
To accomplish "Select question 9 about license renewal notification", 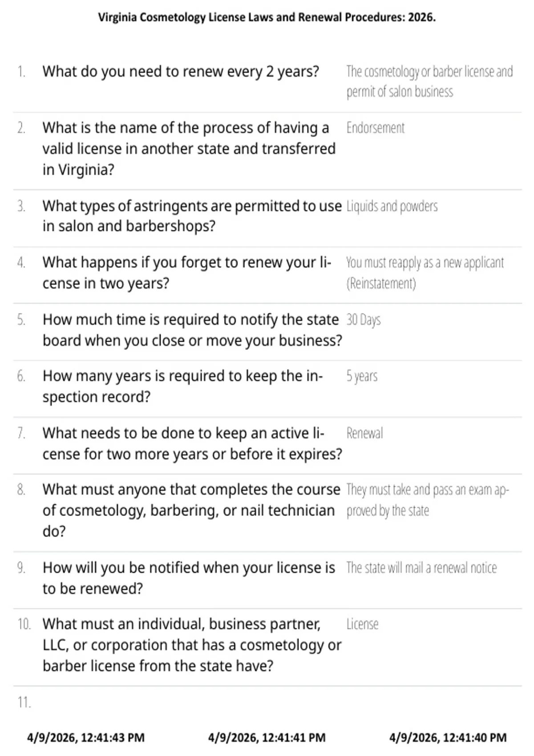I will [189, 578].
